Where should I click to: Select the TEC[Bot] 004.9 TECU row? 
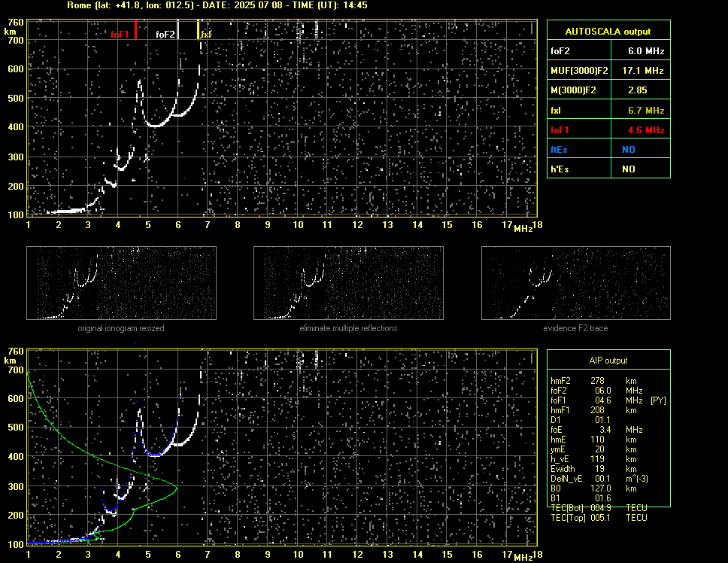point(599,508)
